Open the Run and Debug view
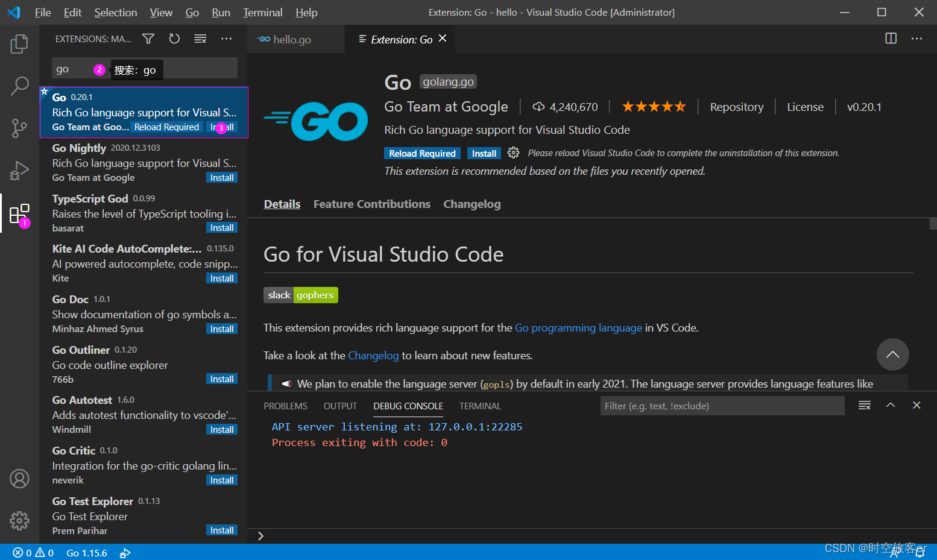The image size is (937, 560). [19, 171]
